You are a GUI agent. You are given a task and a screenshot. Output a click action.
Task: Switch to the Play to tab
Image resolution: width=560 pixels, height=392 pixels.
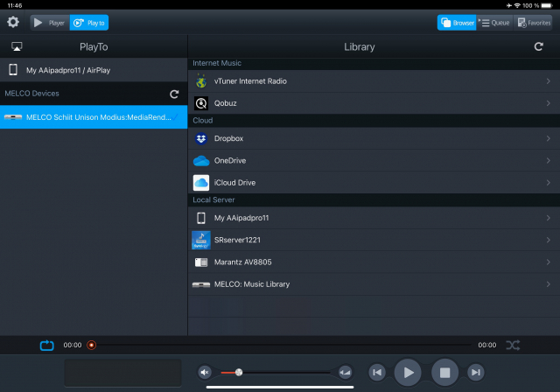click(89, 23)
